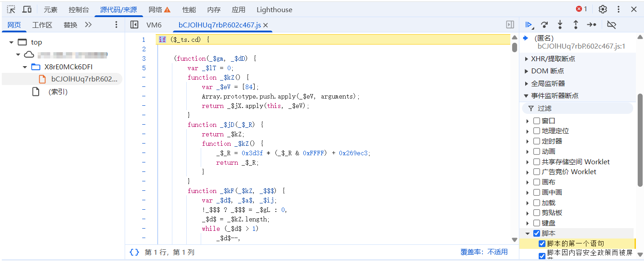Collapse the X8rE0MCk6DFI folder

25,67
